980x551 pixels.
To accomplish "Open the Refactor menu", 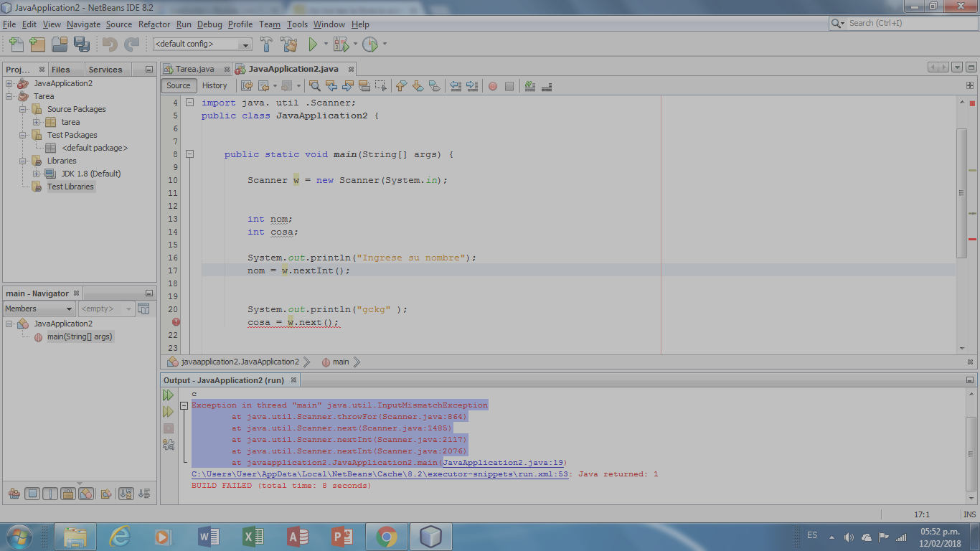I will [154, 24].
